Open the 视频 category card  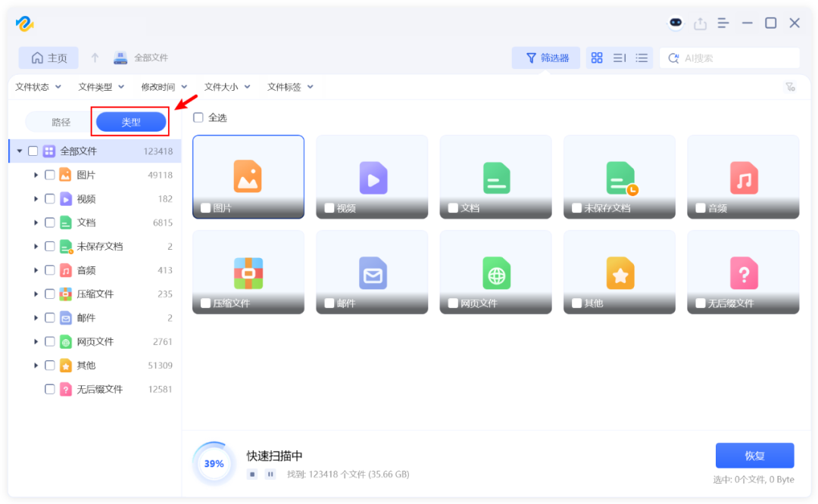[372, 176]
